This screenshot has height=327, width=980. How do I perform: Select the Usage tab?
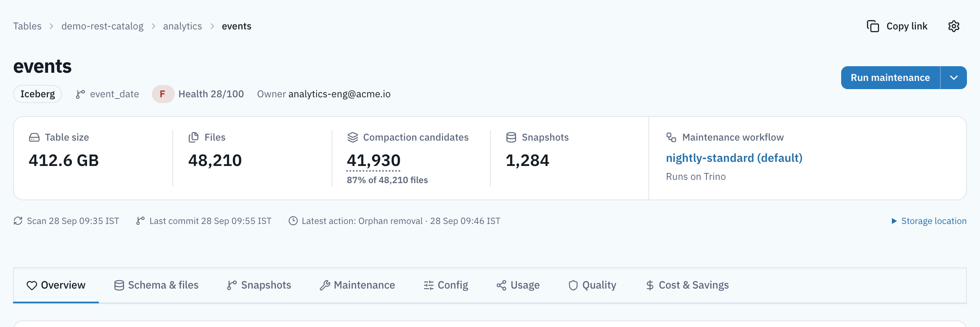[x=518, y=285]
